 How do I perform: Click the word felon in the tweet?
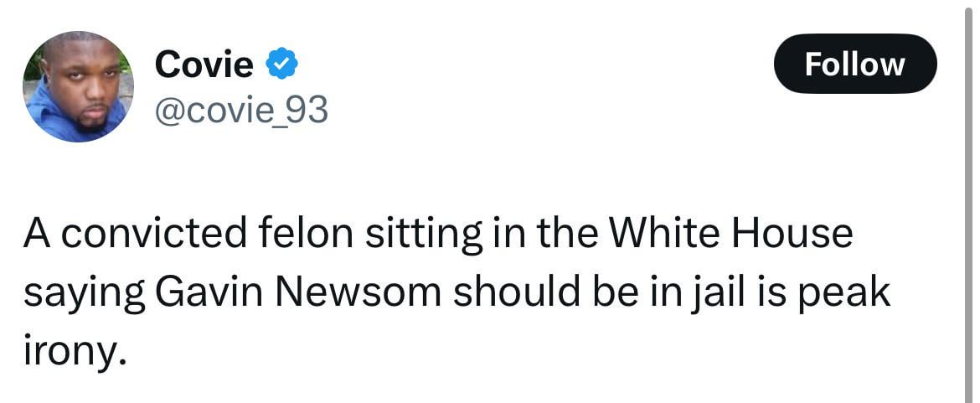(x=305, y=233)
